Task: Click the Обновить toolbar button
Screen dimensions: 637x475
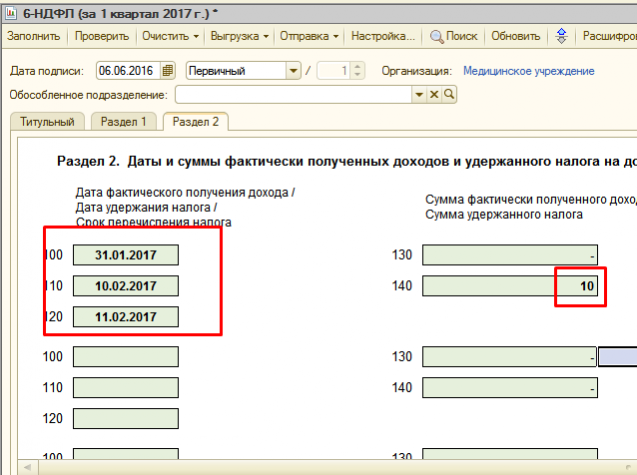Action: coord(516,36)
